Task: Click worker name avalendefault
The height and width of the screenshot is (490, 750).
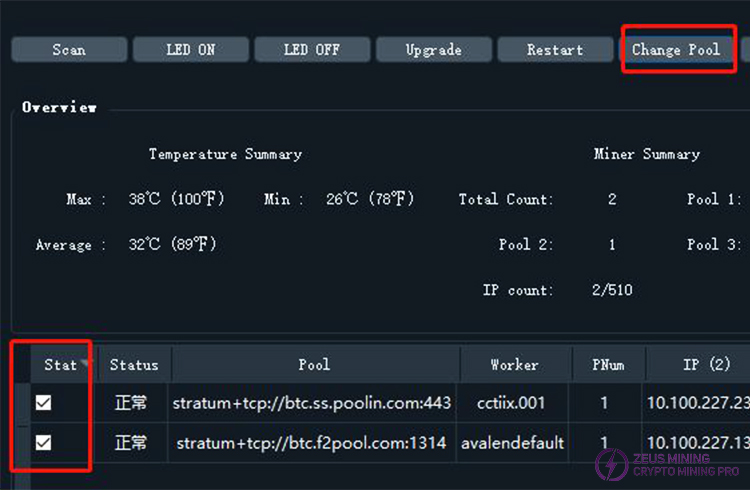Action: coord(514,442)
